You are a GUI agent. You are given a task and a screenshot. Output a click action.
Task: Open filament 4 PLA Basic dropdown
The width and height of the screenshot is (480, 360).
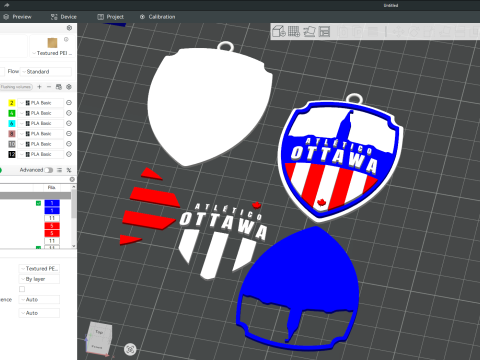pyautogui.click(x=41, y=113)
